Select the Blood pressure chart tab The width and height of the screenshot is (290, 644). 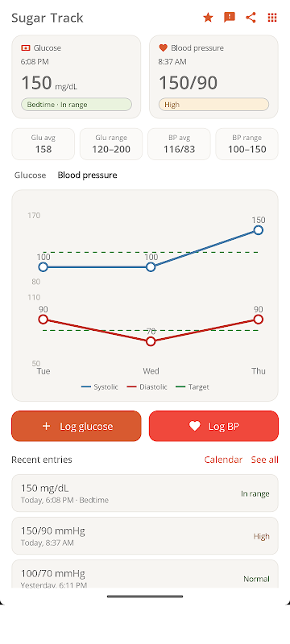click(x=87, y=175)
